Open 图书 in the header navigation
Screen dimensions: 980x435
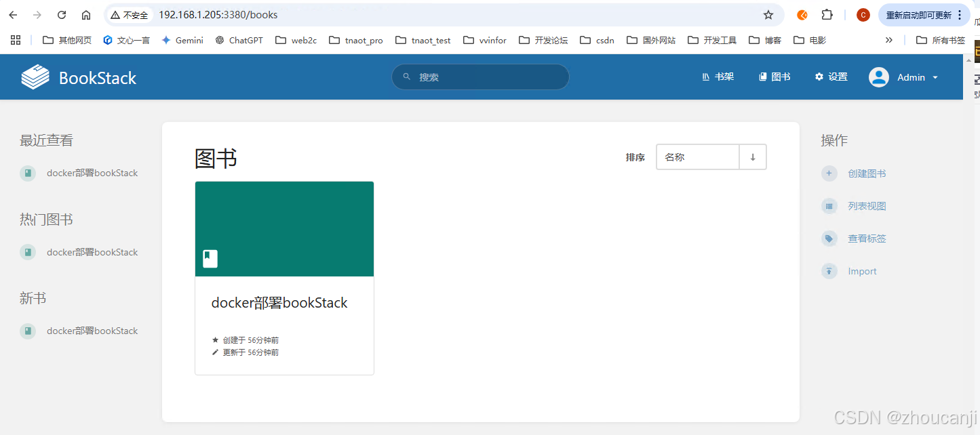pyautogui.click(x=775, y=77)
